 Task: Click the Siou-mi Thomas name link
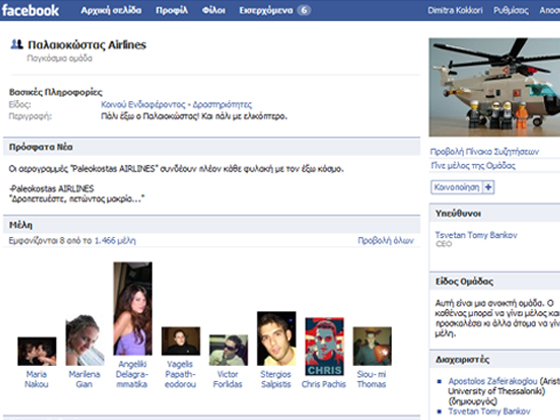pyautogui.click(x=371, y=379)
